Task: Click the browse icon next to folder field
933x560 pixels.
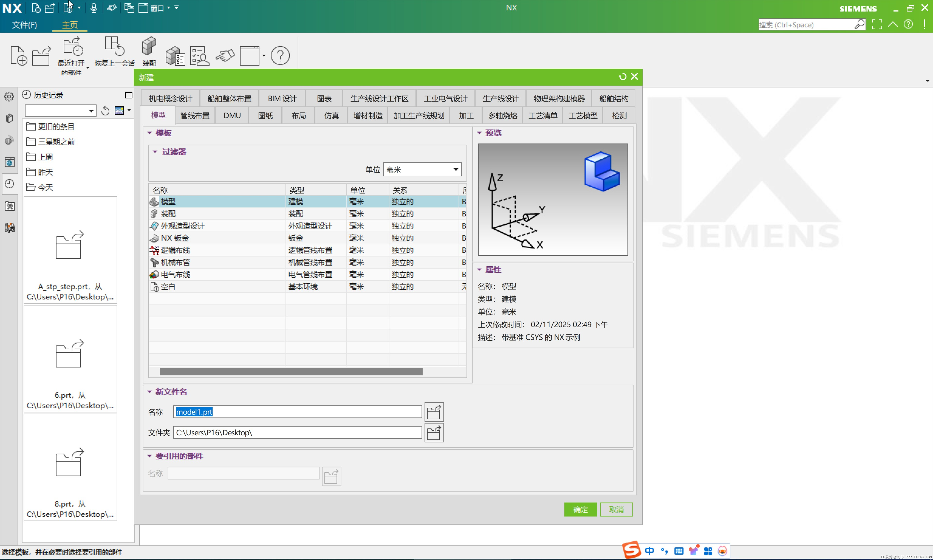Action: [434, 432]
